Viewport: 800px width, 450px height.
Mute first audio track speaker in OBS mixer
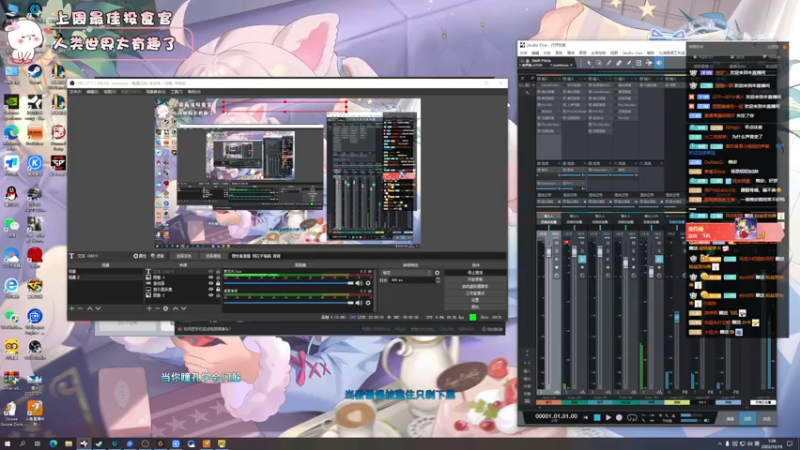(x=359, y=283)
